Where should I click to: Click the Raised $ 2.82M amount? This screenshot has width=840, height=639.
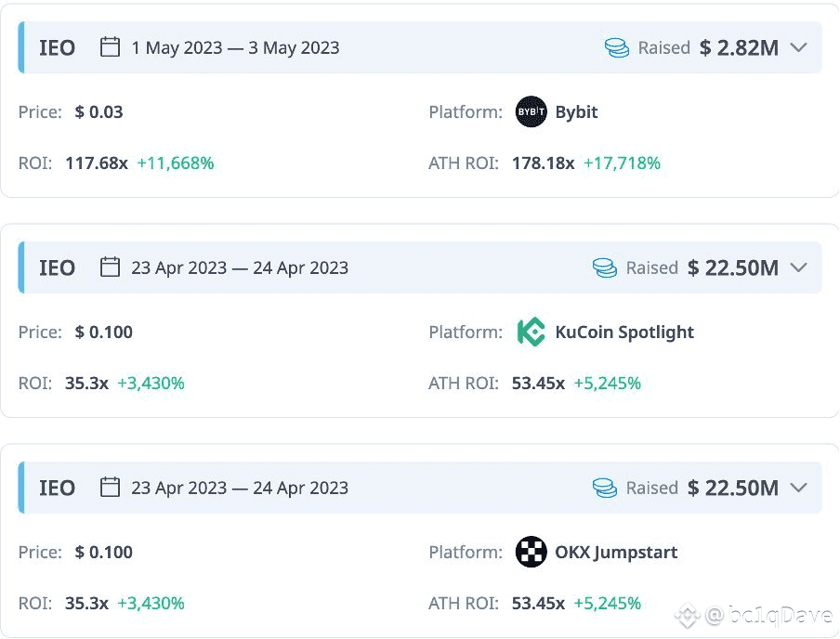click(x=739, y=47)
